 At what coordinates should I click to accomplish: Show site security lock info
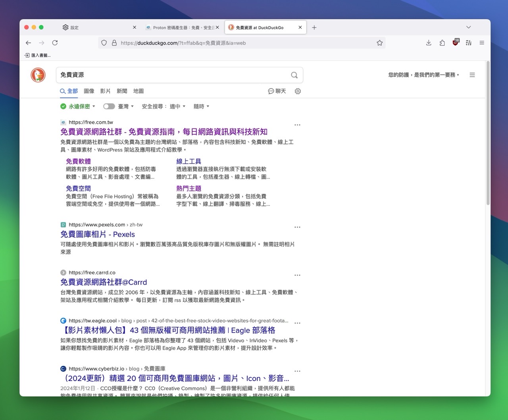114,43
